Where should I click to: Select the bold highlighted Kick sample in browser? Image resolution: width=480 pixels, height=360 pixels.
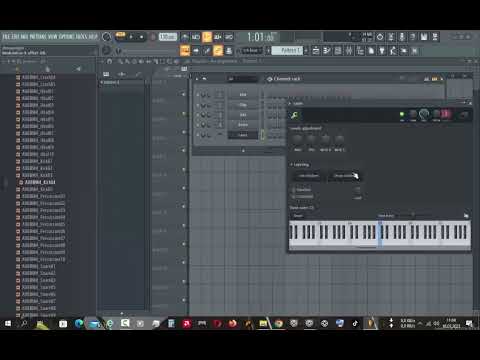(x=40, y=182)
